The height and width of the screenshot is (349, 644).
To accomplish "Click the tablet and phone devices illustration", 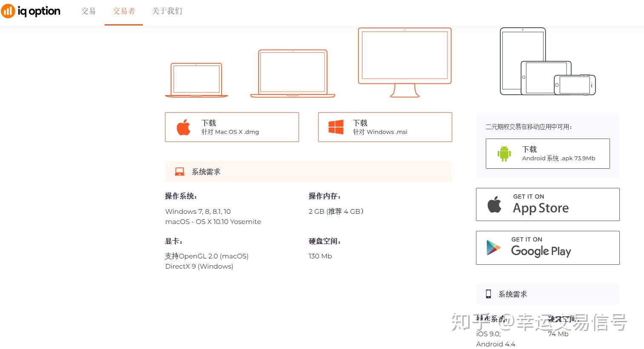I will coord(547,61).
